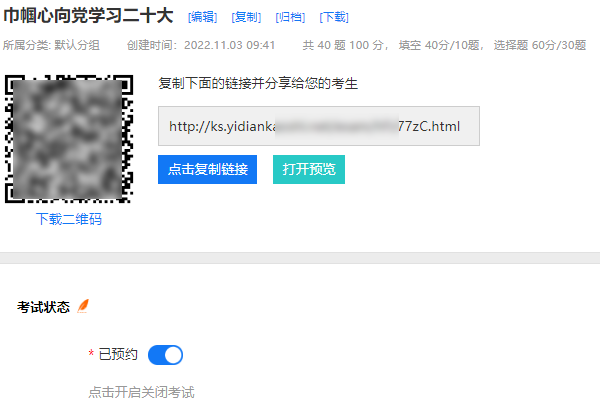Download the QR code via 下载二维码
The image size is (600, 400).
69,219
